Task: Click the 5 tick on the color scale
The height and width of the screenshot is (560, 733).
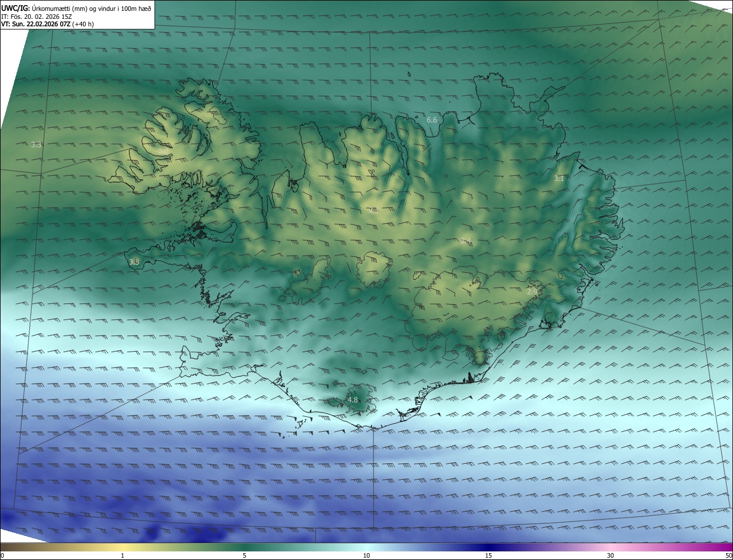Action: (x=245, y=555)
